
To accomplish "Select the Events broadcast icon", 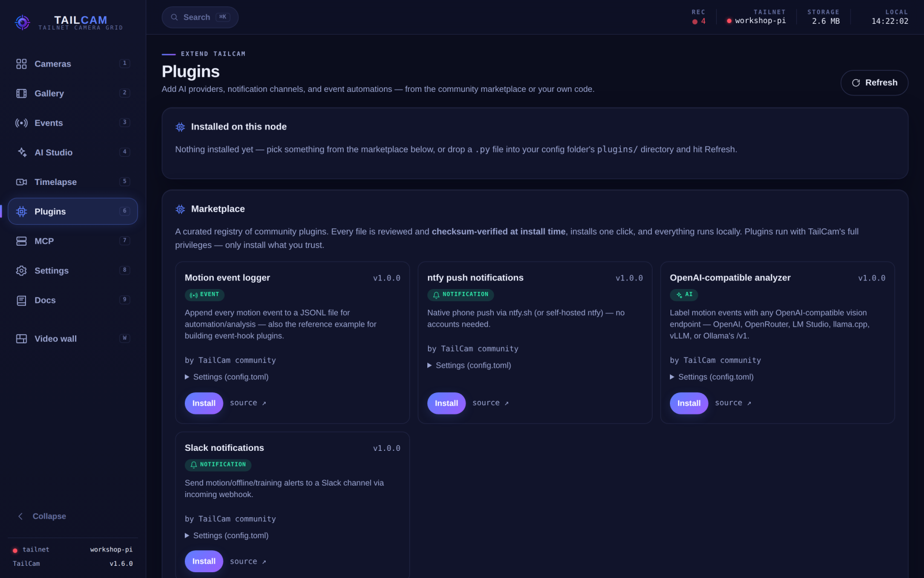I will [x=21, y=123].
